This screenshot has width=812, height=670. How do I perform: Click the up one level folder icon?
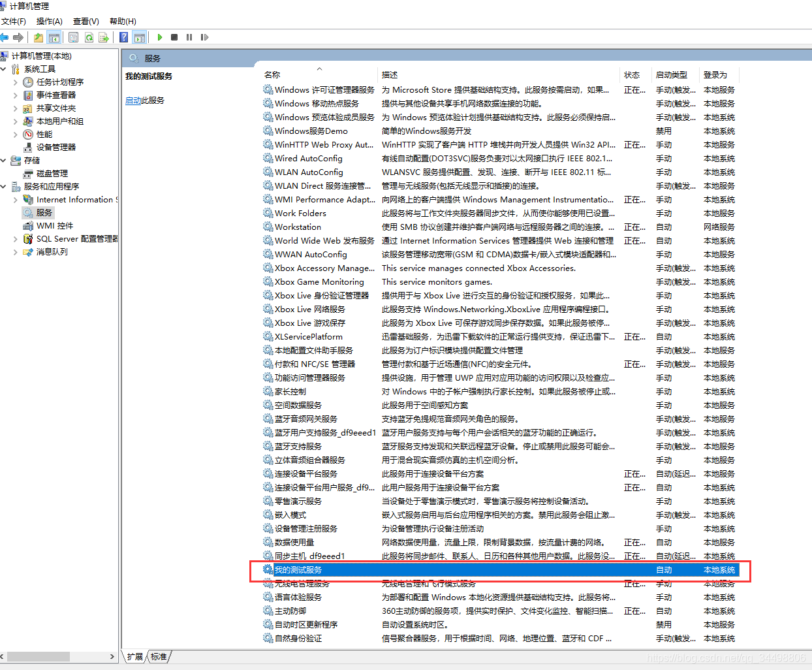39,37
